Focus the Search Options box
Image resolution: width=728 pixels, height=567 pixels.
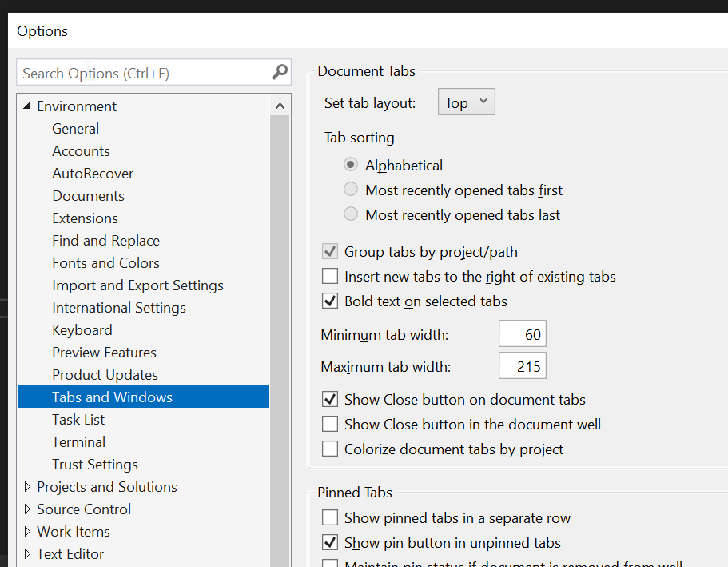click(144, 74)
